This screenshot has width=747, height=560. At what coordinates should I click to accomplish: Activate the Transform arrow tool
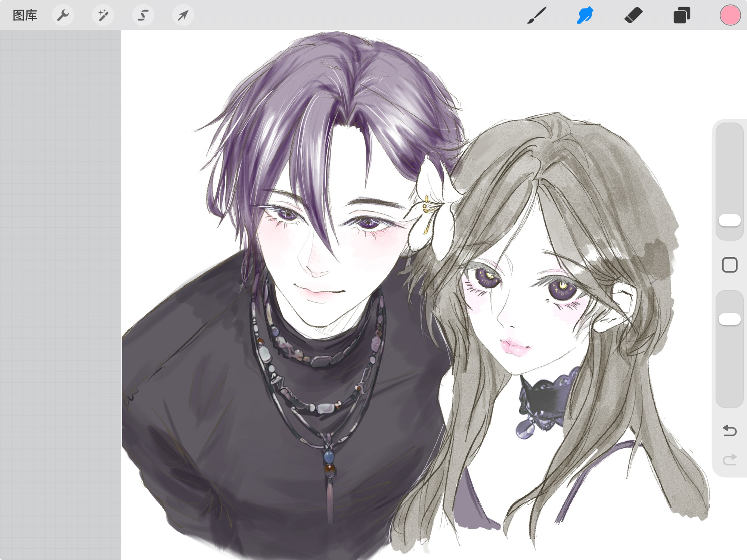pyautogui.click(x=183, y=15)
